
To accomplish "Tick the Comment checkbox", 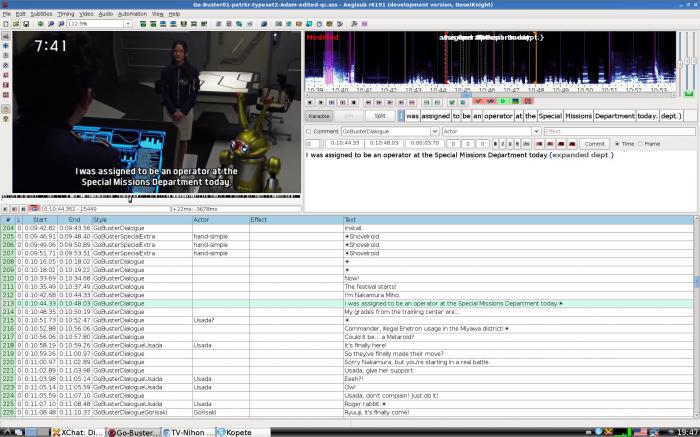I will coord(308,131).
